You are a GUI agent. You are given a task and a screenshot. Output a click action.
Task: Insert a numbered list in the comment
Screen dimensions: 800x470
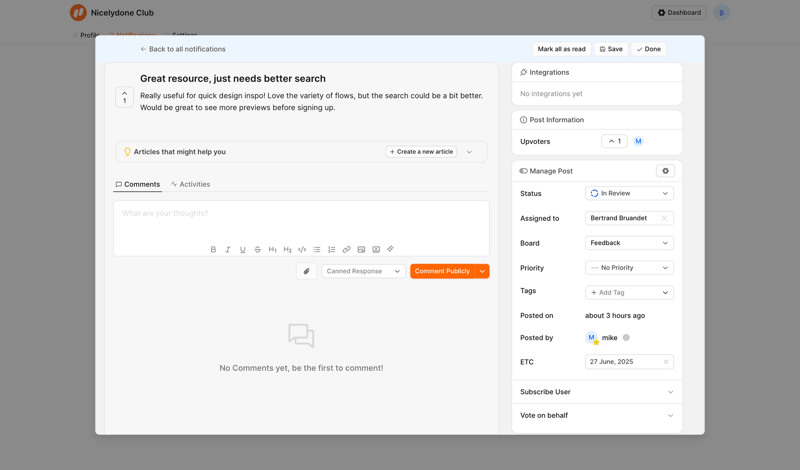click(332, 250)
